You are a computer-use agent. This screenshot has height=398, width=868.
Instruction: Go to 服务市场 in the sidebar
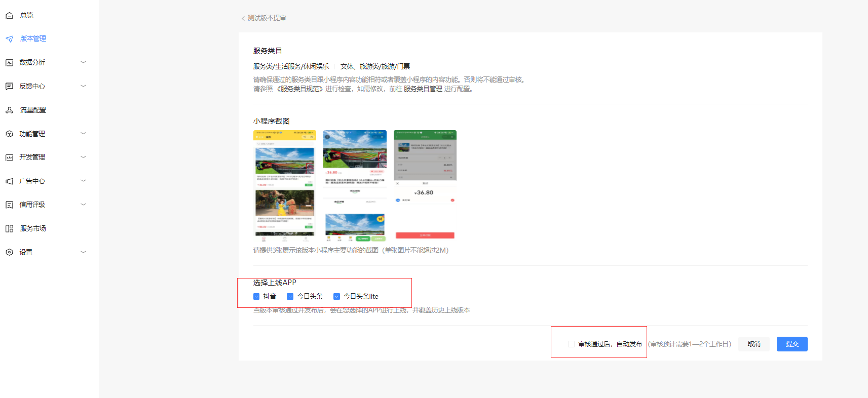point(33,228)
